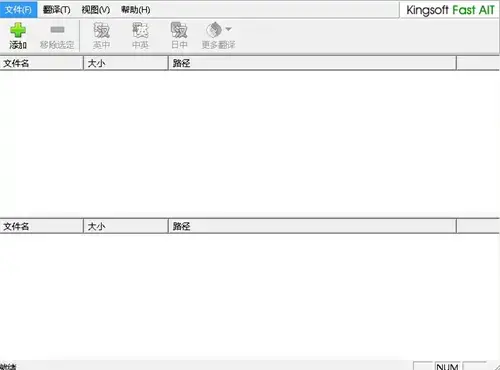This screenshot has width=500, height=370.
Task: Click the lower list 文件名 column header
Action: click(x=41, y=226)
